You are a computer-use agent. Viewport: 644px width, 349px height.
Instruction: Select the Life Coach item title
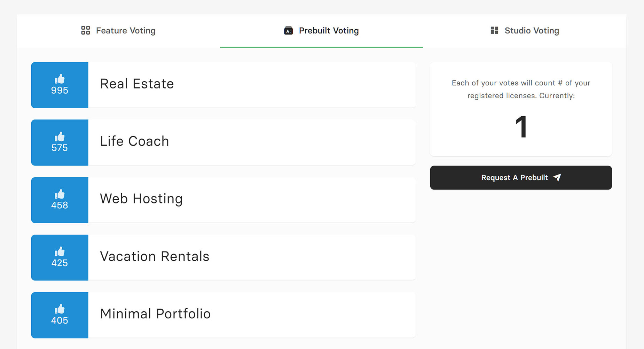(x=134, y=141)
